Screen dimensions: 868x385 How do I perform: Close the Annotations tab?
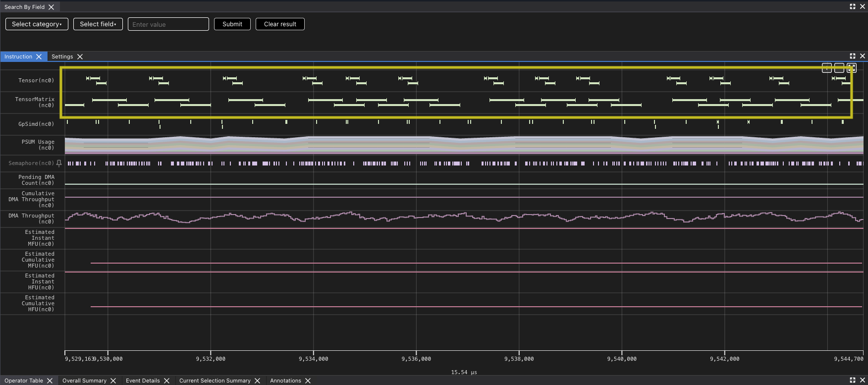coord(308,381)
